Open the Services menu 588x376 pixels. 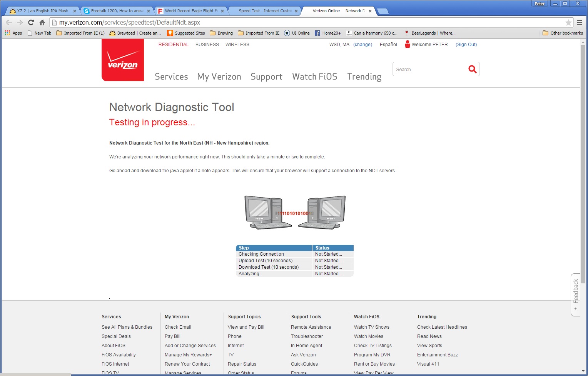[171, 77]
